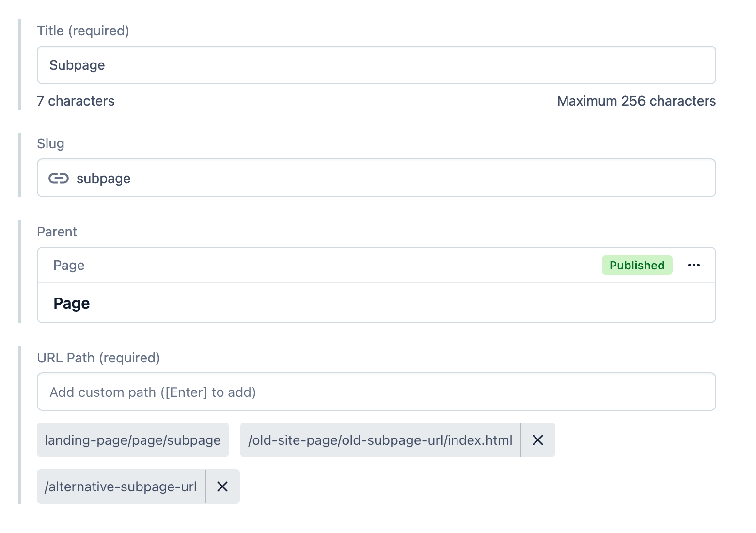Click the "Maximum 256 characters" hint text
The image size is (756, 533).
point(636,101)
